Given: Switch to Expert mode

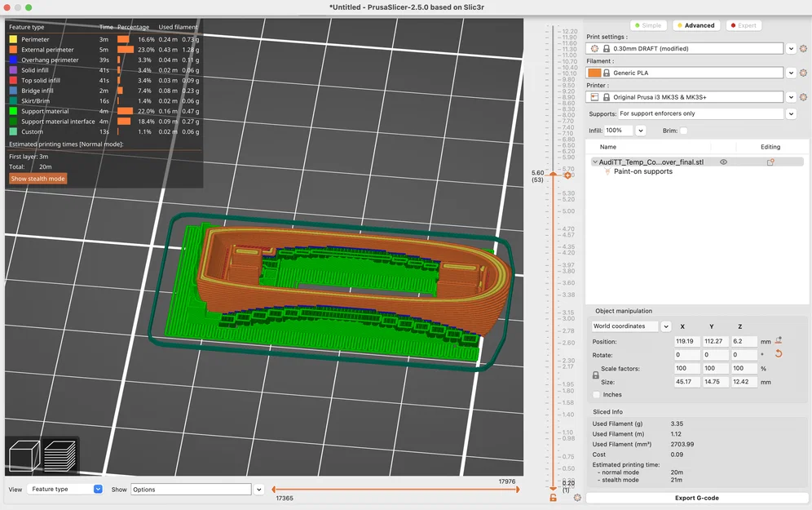Looking at the screenshot, I should [x=743, y=25].
